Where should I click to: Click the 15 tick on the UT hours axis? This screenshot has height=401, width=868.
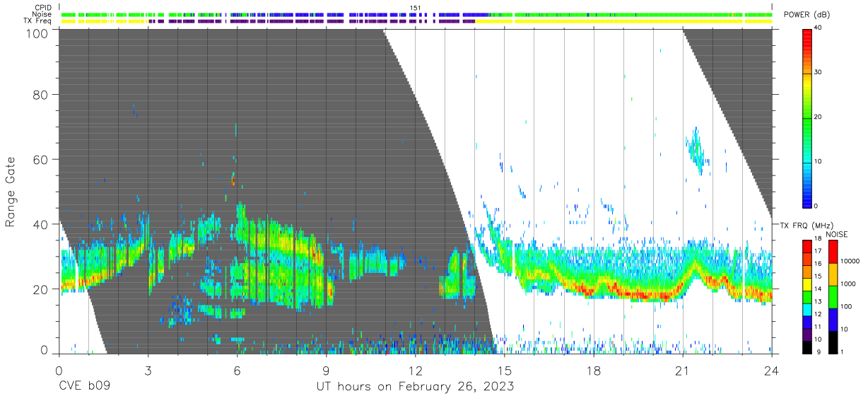coord(504,370)
